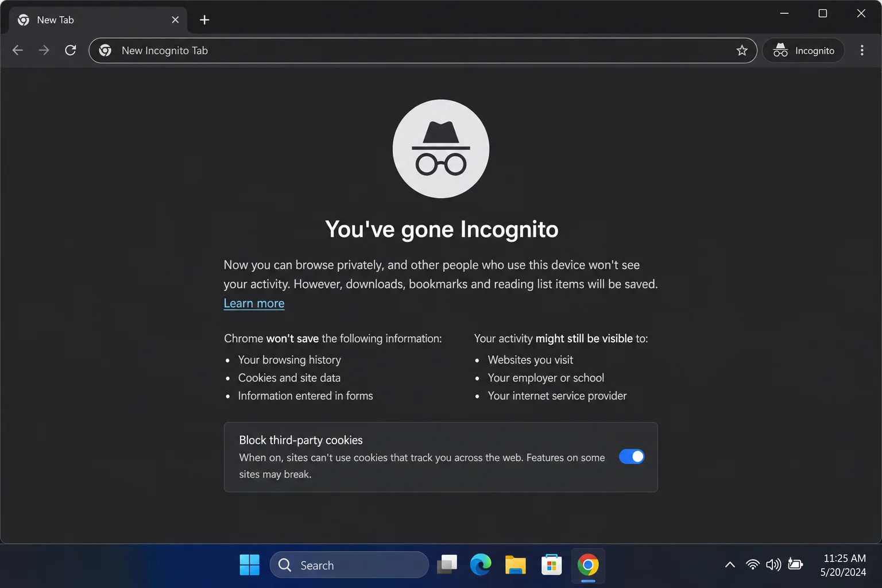Image resolution: width=882 pixels, height=588 pixels.
Task: Click 'Cookies and site data' list item
Action: point(289,378)
